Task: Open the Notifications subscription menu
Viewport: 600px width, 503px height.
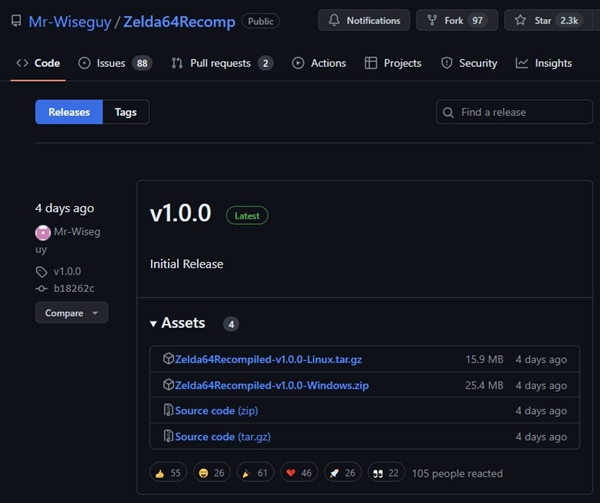Action: (x=363, y=20)
